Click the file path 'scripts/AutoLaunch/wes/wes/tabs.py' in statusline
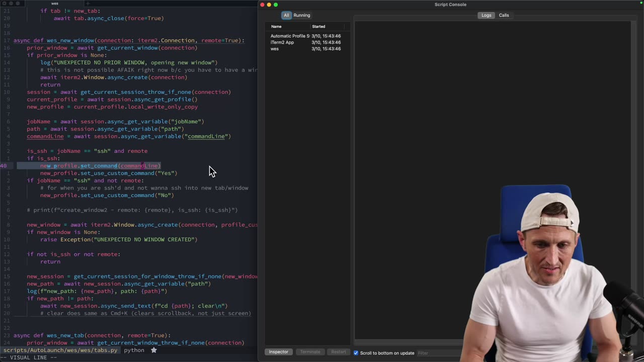644x362 pixels. point(60,350)
